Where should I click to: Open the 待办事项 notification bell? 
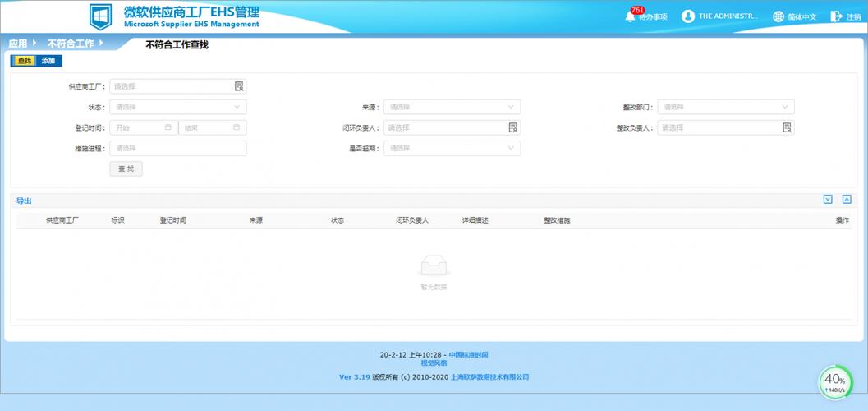(x=630, y=16)
